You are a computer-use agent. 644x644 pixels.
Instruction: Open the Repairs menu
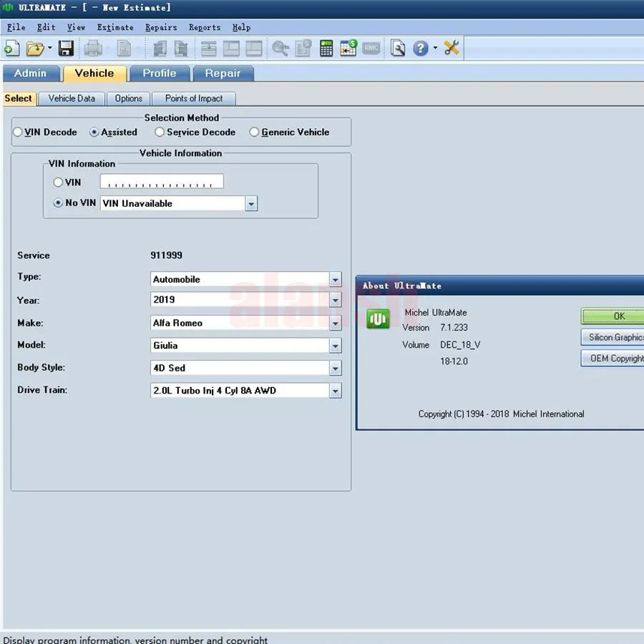click(161, 27)
